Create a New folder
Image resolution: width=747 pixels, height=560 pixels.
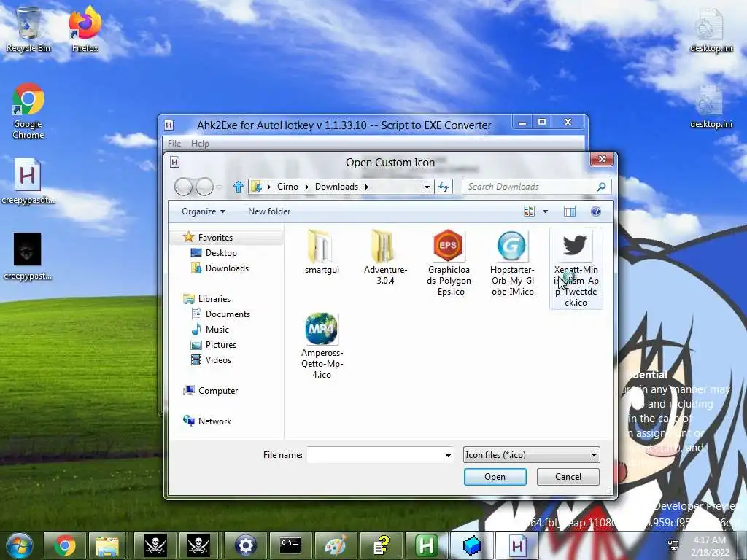click(269, 211)
